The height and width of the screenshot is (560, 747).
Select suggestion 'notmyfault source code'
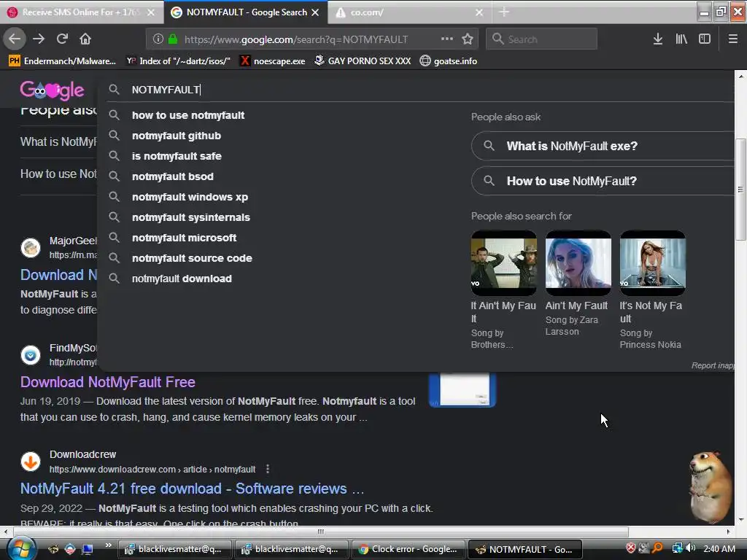point(192,258)
